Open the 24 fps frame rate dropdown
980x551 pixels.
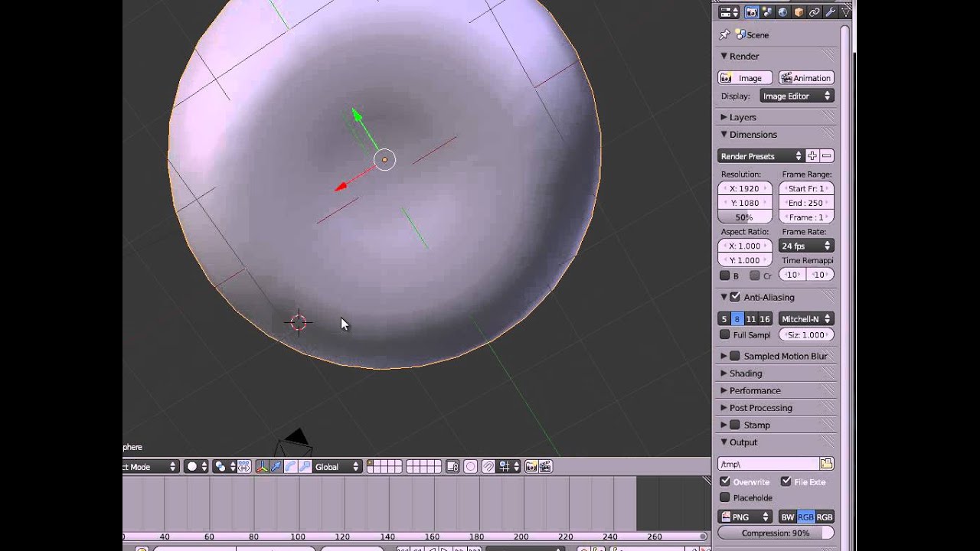806,246
